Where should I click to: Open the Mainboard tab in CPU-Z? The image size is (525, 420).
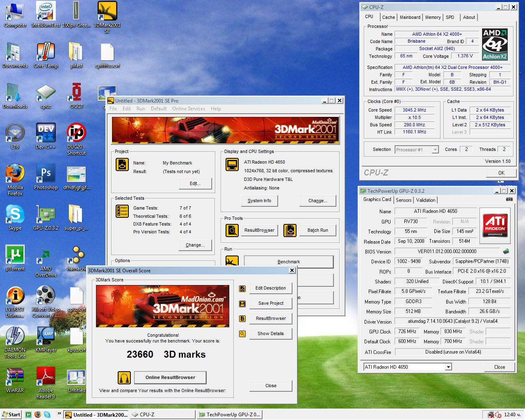point(410,17)
